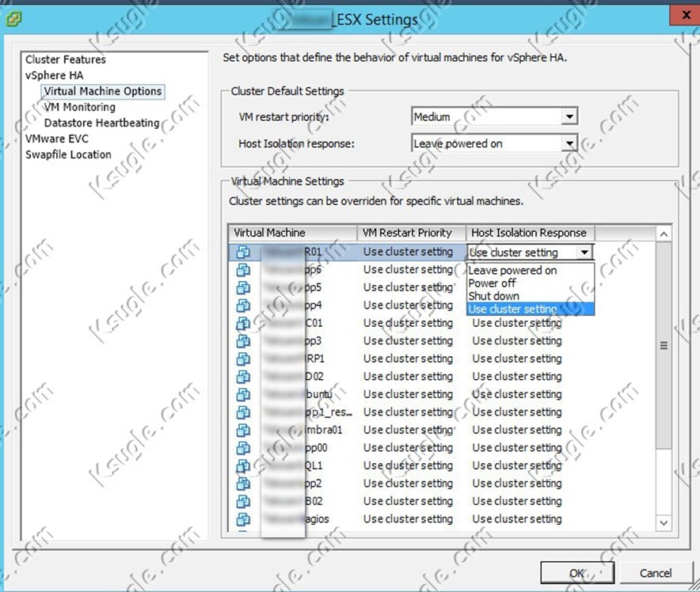Screen dimensions: 700x592
Task: Confirm the settings with the OK button
Action: coord(577,573)
